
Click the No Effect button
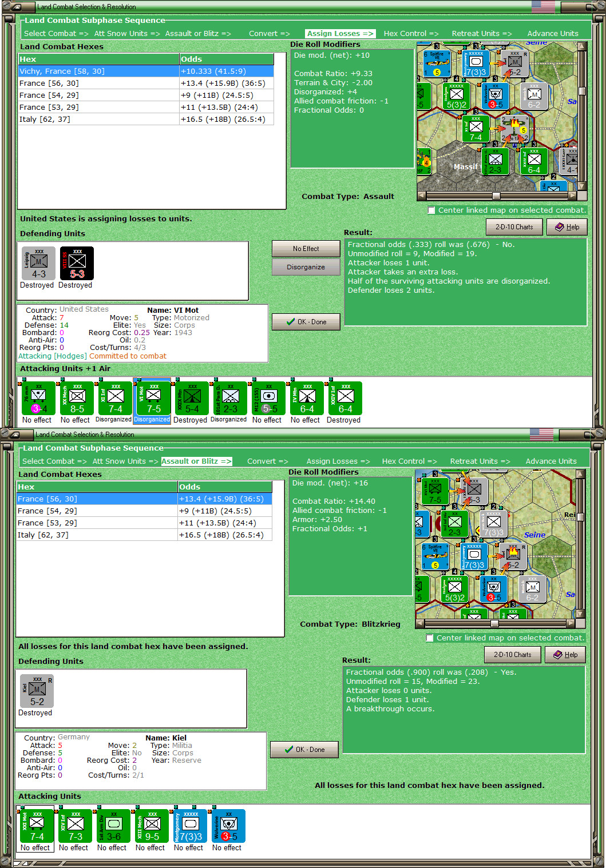coord(306,249)
